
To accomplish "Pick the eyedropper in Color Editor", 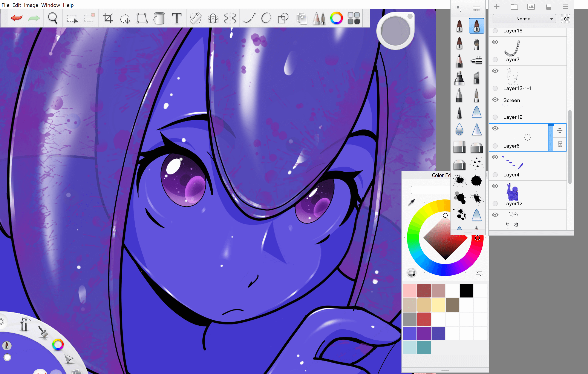I will (412, 202).
